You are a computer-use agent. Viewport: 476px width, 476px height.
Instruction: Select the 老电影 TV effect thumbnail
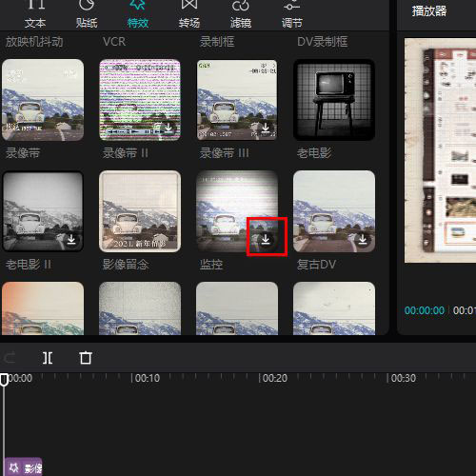click(x=334, y=100)
